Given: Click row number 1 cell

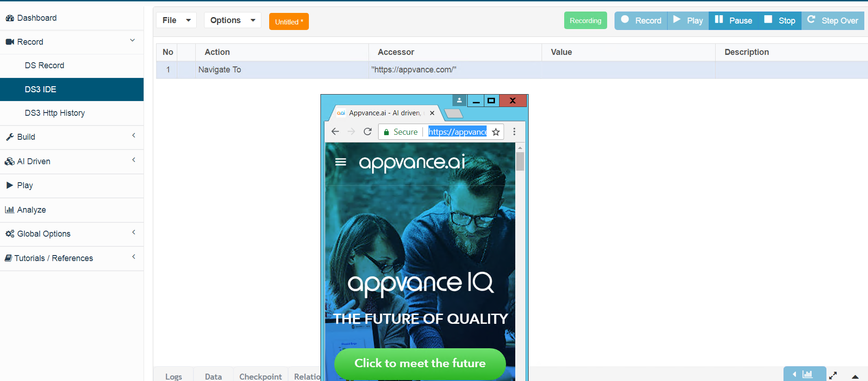Looking at the screenshot, I should click(x=167, y=70).
